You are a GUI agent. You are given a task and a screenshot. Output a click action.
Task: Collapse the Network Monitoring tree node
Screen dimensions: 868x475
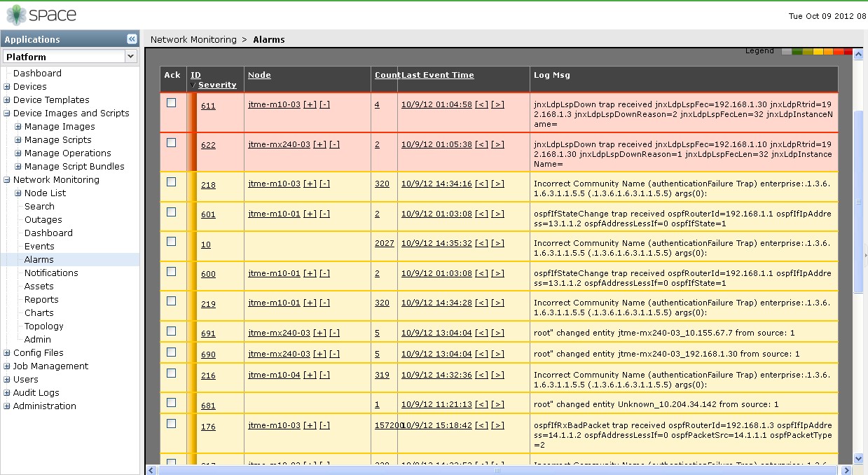click(x=7, y=180)
